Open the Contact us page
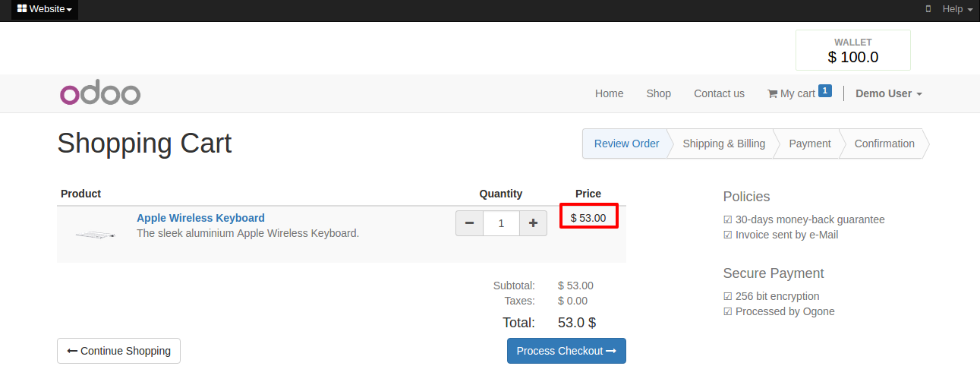This screenshot has width=980, height=385. coord(719,93)
